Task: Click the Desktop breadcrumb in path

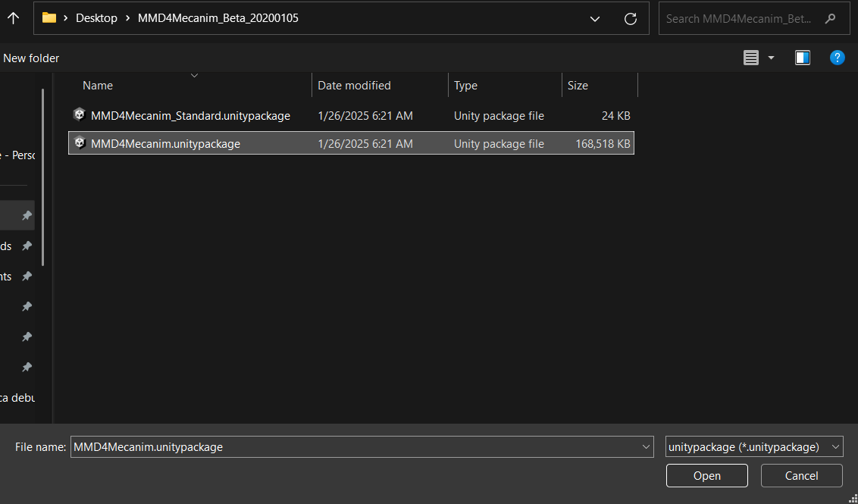Action: coord(96,18)
